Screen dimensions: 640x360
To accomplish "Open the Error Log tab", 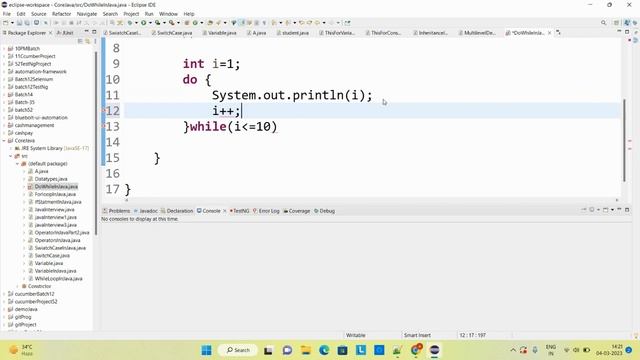I will click(266, 211).
